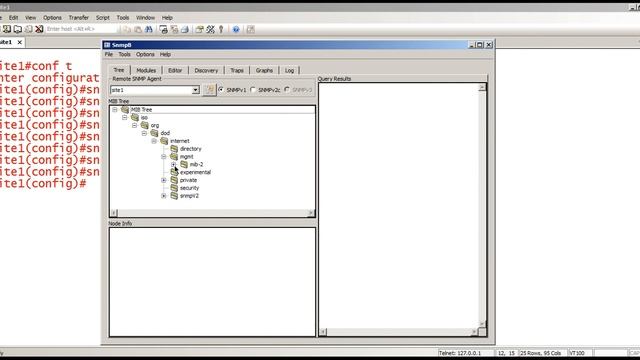Screen dimensions: 640x360
Task: Click Query Results horizontal scrollbar right arrow
Action: (x=474, y=332)
